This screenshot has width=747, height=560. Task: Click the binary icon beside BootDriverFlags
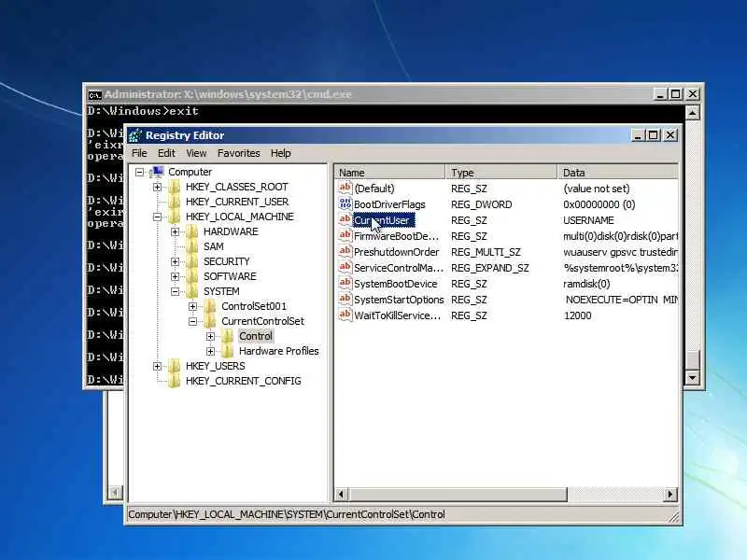pos(345,203)
